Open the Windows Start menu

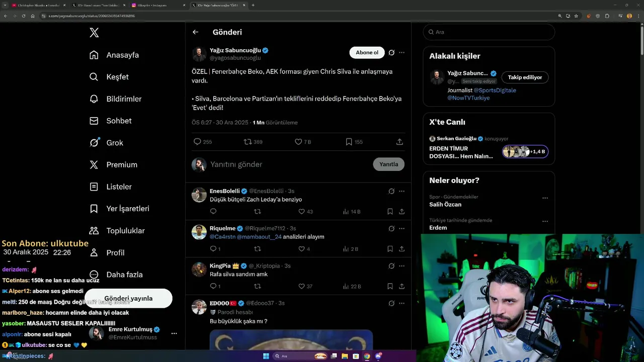[x=266, y=356]
